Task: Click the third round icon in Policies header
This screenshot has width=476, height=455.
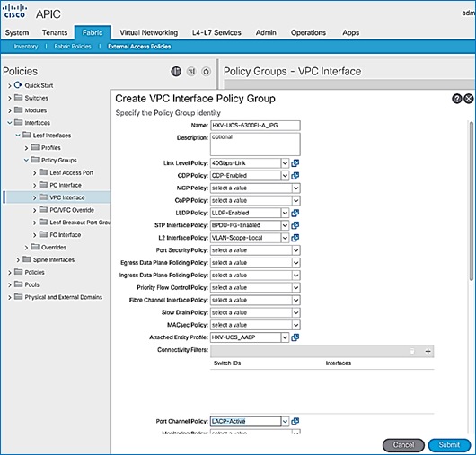Action: pyautogui.click(x=207, y=72)
